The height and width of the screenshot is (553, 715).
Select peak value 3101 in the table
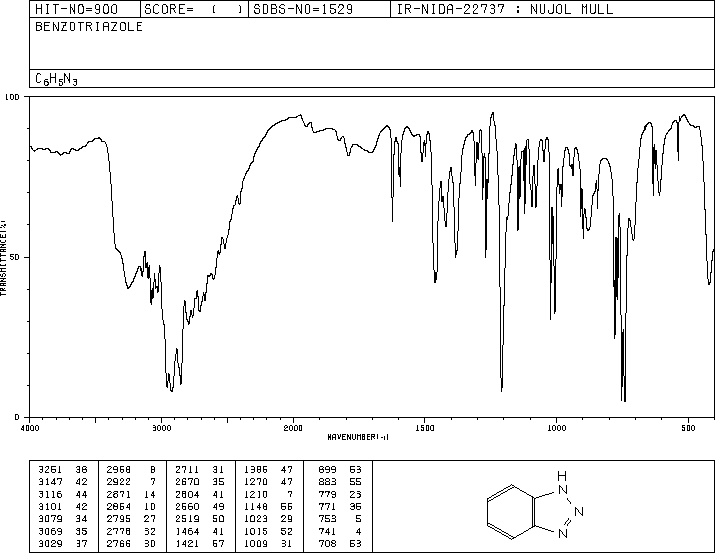pyautogui.click(x=50, y=506)
